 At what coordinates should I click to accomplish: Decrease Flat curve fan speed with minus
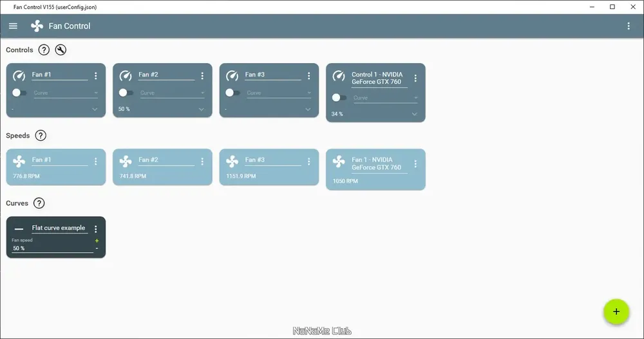point(97,248)
